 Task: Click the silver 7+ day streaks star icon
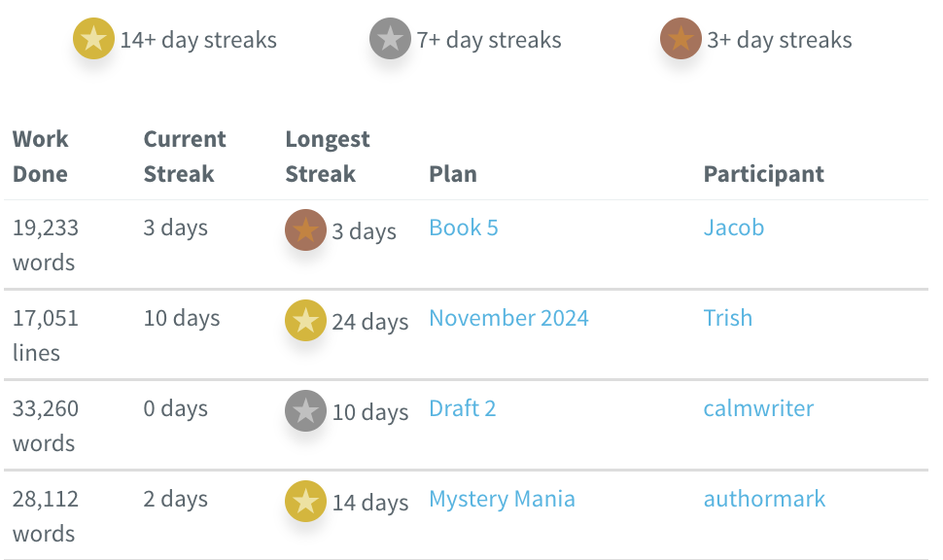coord(389,40)
